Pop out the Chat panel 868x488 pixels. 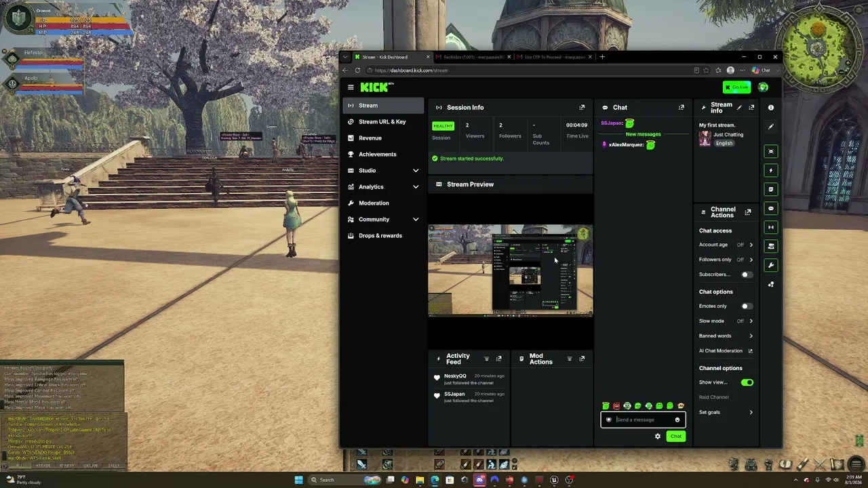682,107
